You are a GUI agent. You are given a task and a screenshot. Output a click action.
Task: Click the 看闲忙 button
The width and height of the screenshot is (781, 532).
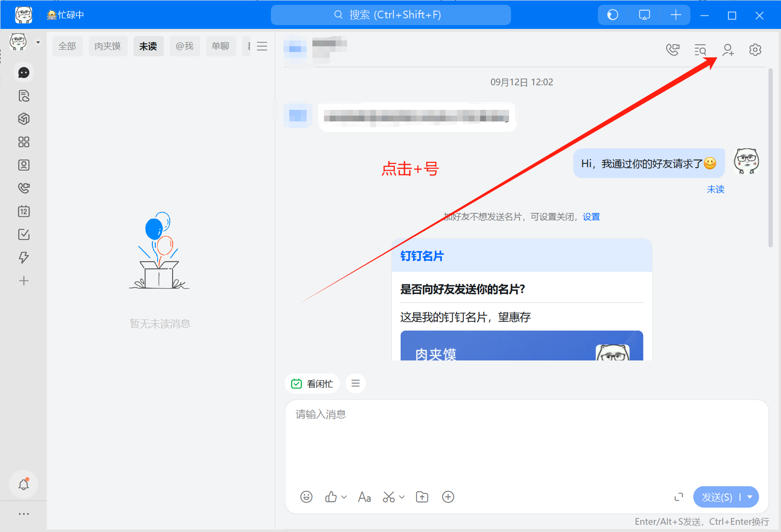point(312,384)
